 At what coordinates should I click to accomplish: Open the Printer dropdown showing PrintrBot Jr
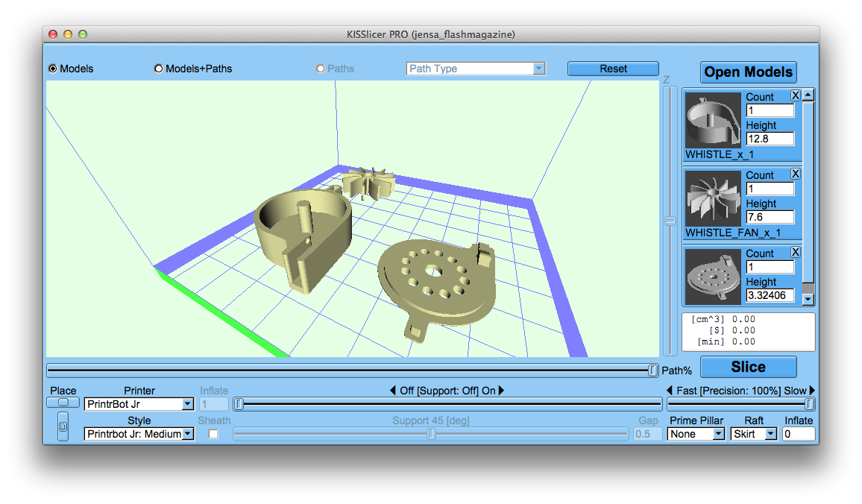(x=139, y=403)
